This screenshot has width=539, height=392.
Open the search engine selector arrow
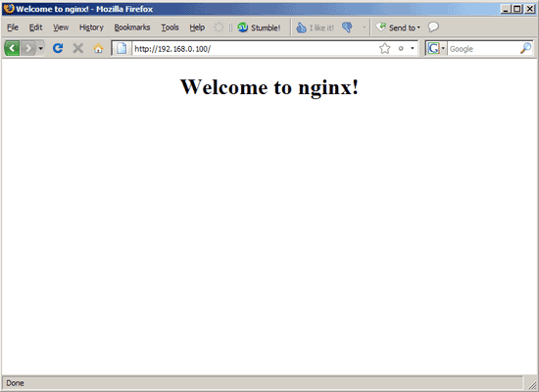click(x=443, y=48)
